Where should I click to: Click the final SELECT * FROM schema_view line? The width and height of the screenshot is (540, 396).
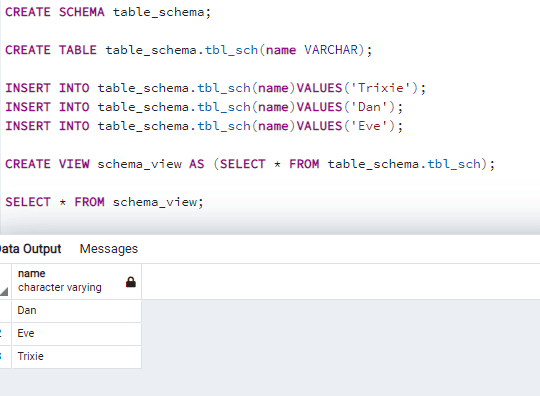[x=104, y=202]
